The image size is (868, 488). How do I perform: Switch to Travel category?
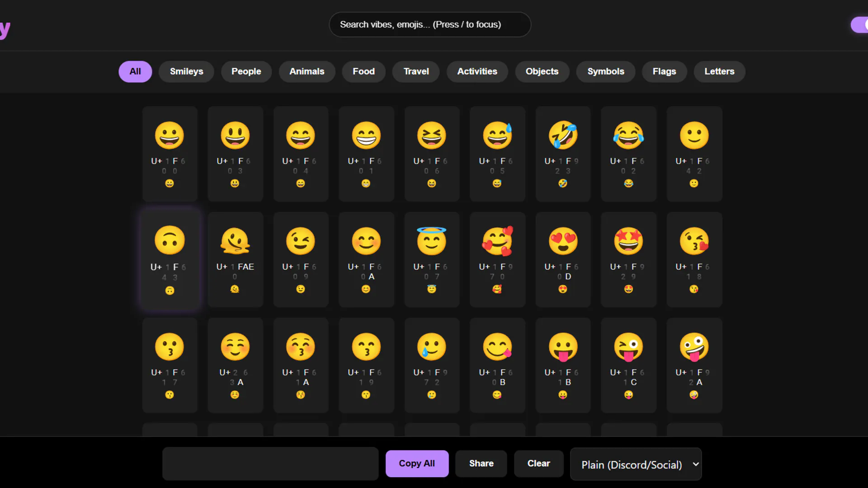point(416,71)
